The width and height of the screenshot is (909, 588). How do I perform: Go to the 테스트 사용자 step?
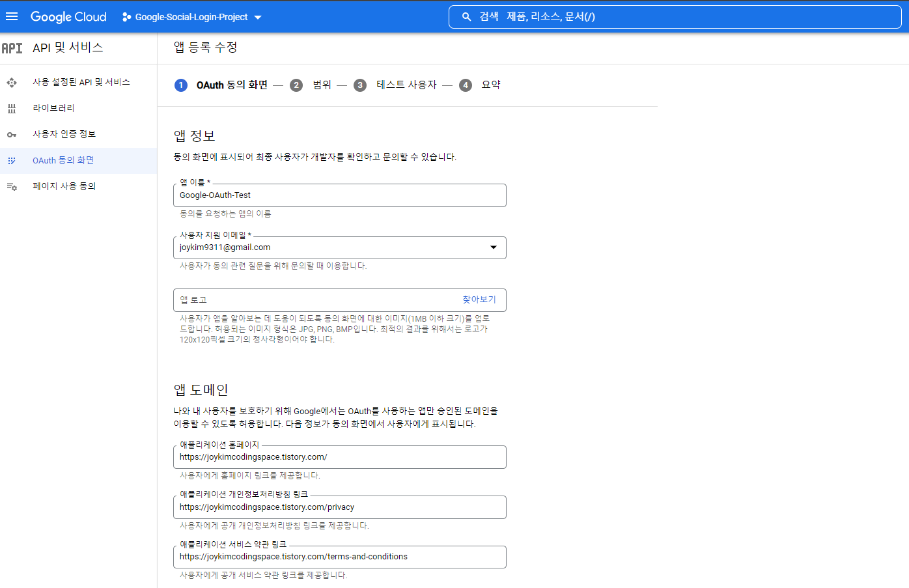coord(406,85)
